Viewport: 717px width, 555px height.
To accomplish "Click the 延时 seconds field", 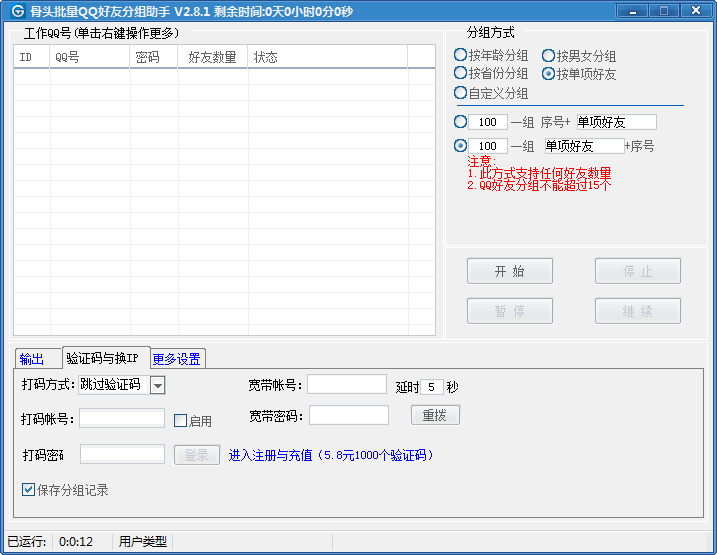I will point(432,387).
